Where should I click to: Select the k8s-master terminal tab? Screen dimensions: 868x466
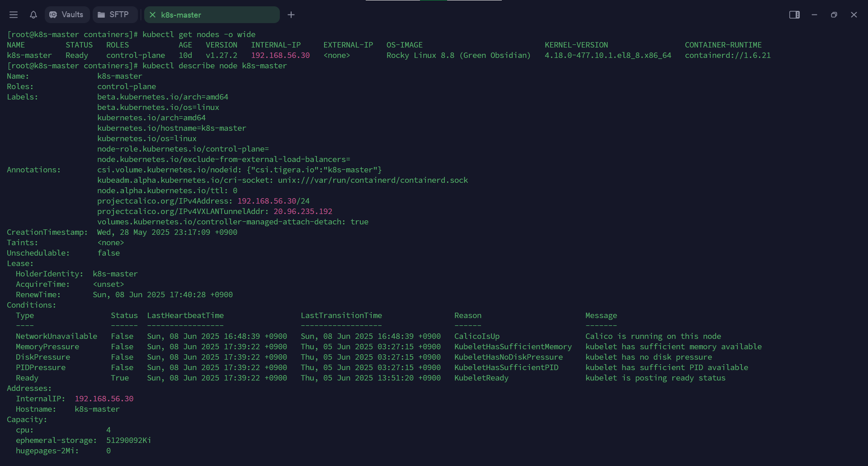[x=212, y=15]
